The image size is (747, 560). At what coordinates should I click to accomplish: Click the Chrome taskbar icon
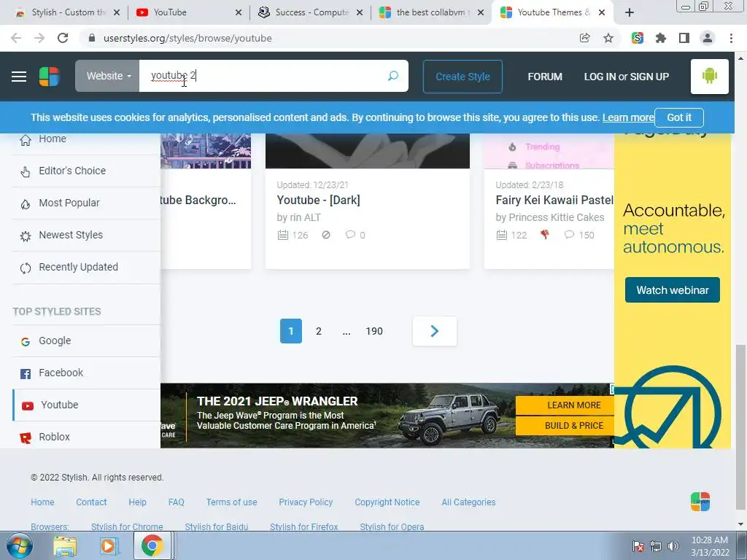coord(152,545)
